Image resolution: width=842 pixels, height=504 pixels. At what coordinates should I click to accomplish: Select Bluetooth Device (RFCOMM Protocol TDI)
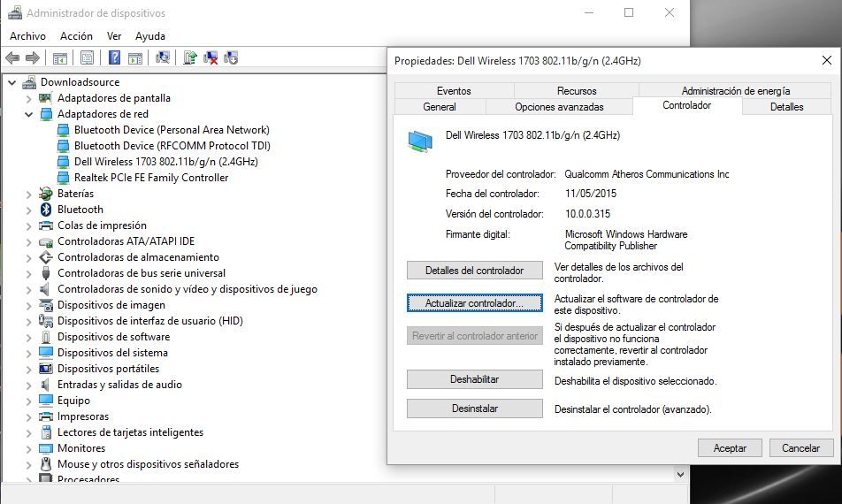tap(172, 146)
